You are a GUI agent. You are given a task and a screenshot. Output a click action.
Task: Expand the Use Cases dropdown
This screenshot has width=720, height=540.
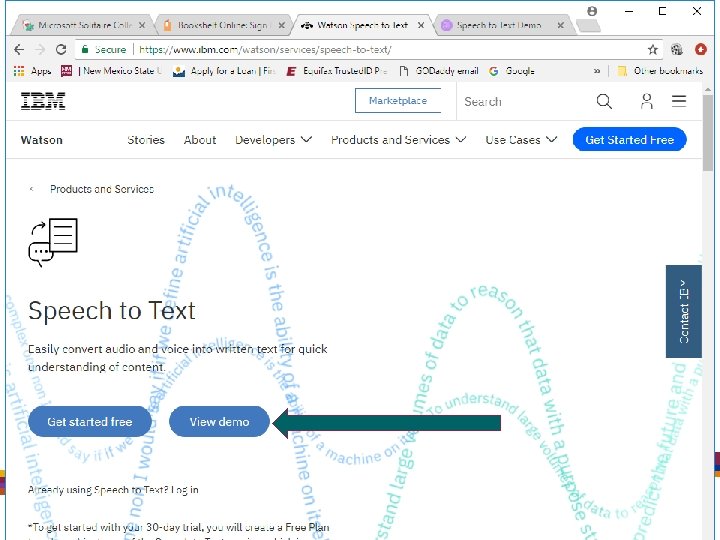[x=521, y=140]
